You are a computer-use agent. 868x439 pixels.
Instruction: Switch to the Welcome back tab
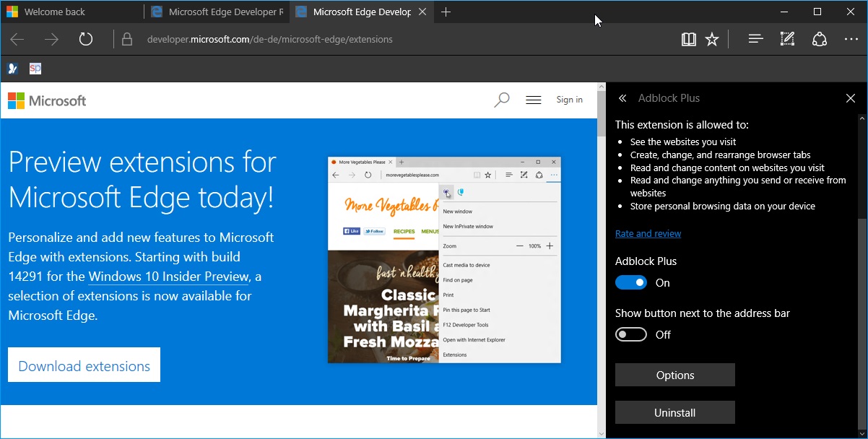pyautogui.click(x=72, y=12)
